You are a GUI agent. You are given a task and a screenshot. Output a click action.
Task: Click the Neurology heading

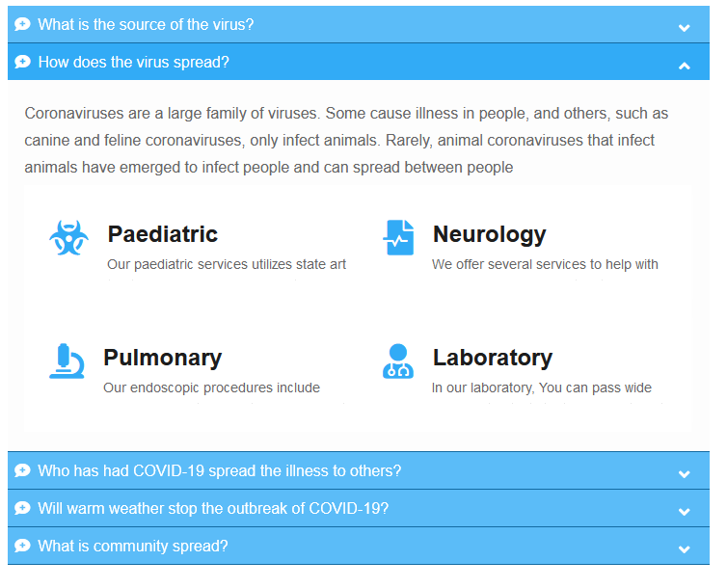point(489,234)
